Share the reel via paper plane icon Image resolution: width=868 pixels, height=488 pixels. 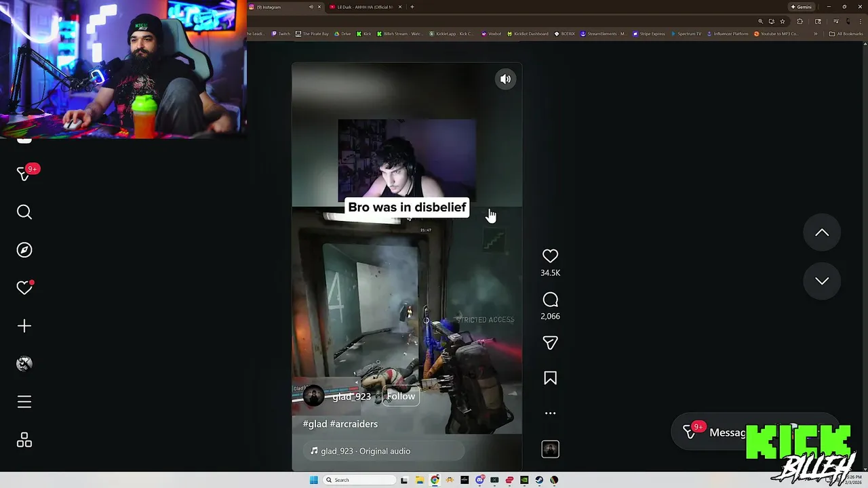(x=550, y=343)
